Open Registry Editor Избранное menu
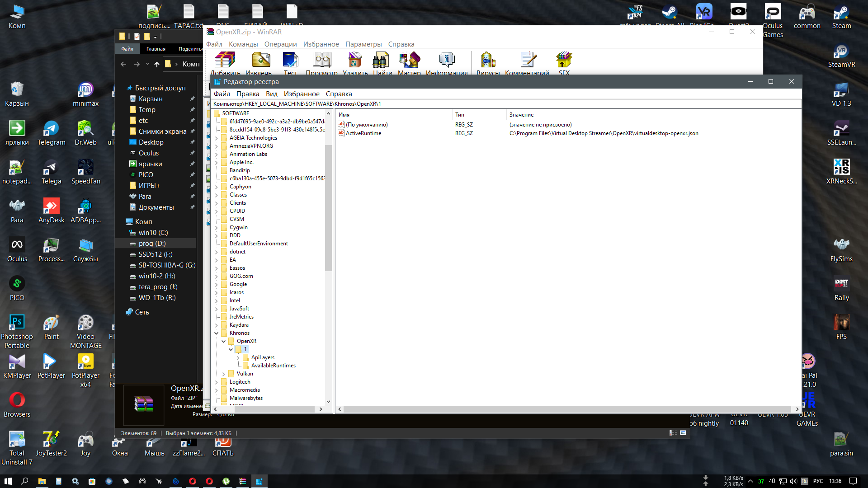 [x=302, y=94]
